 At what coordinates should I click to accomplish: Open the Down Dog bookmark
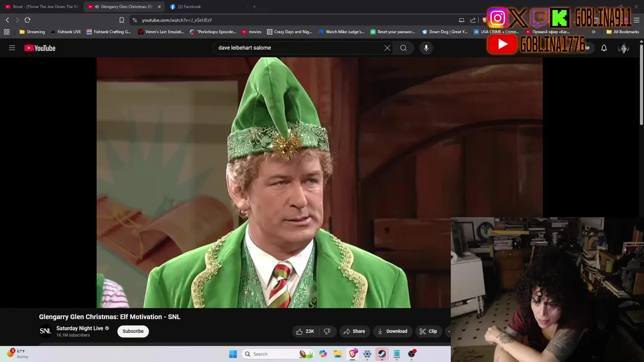445,32
